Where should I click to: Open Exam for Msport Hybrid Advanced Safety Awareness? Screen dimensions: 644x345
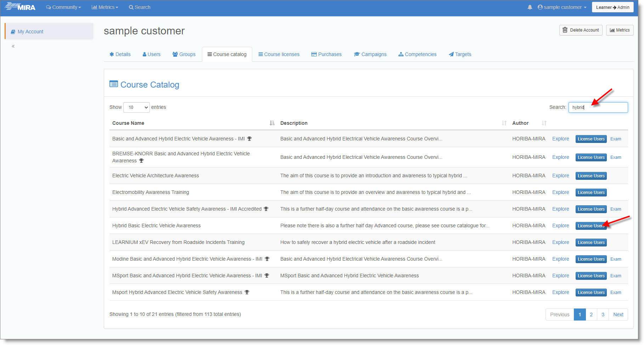[616, 293]
